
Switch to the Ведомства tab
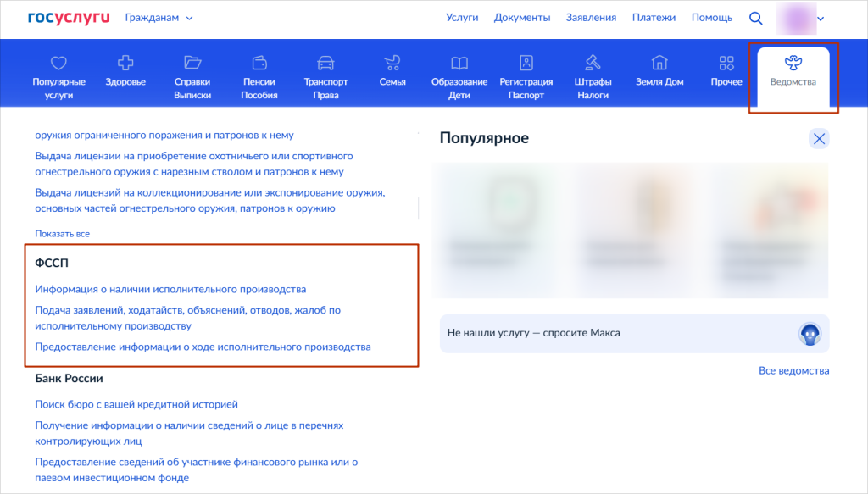tap(793, 70)
